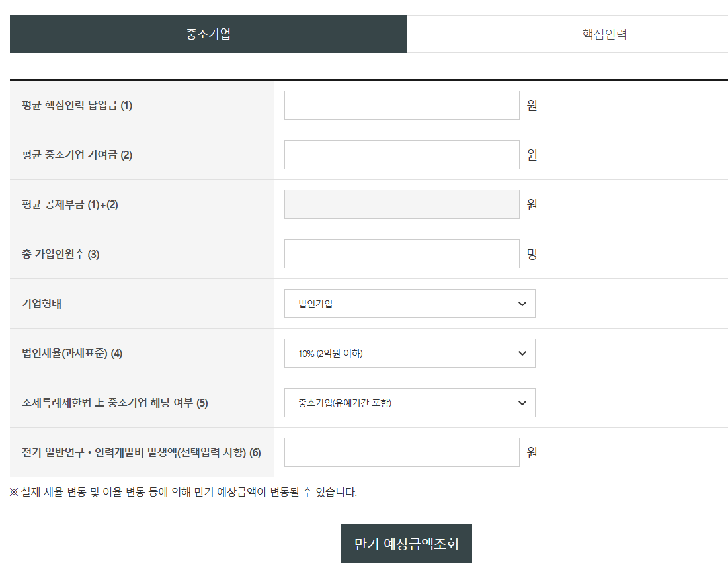Click the 만기 예상금액조회 button
Screen dimensions: 728x570
(405, 543)
